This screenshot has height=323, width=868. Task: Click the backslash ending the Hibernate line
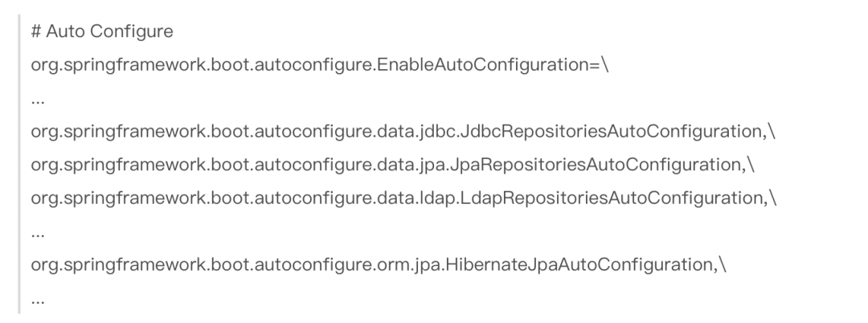coord(723,264)
